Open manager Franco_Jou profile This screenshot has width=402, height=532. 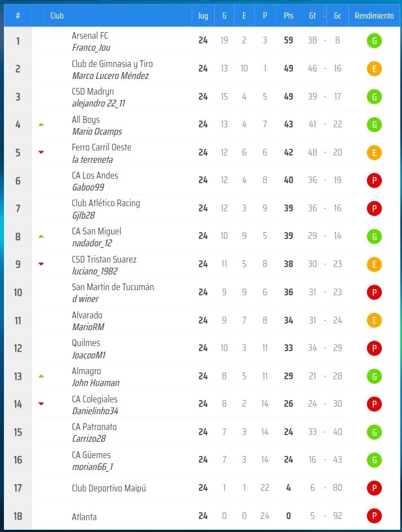click(91, 48)
